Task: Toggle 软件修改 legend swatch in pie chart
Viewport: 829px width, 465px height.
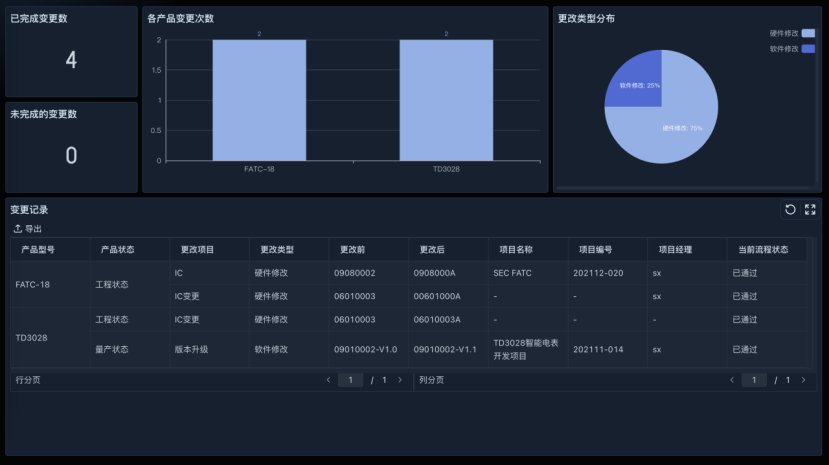Action: point(808,48)
